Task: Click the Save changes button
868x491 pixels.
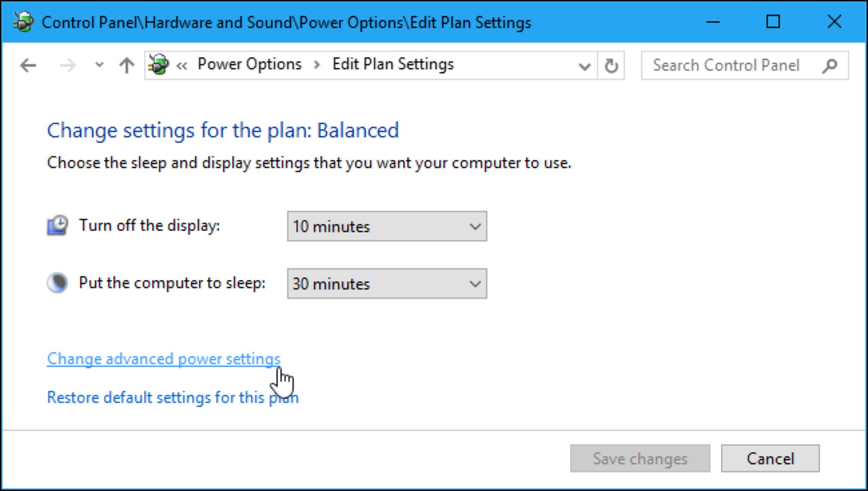Action: pyautogui.click(x=639, y=458)
